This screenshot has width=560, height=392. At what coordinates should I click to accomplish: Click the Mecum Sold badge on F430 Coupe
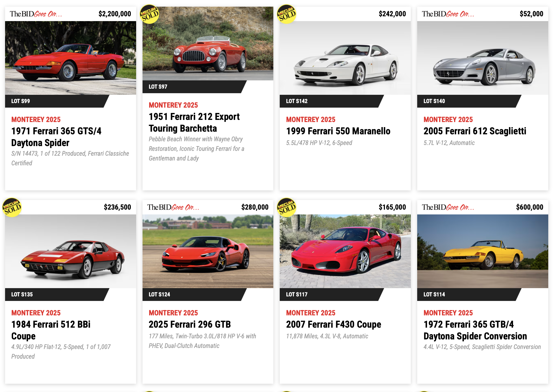pos(287,207)
